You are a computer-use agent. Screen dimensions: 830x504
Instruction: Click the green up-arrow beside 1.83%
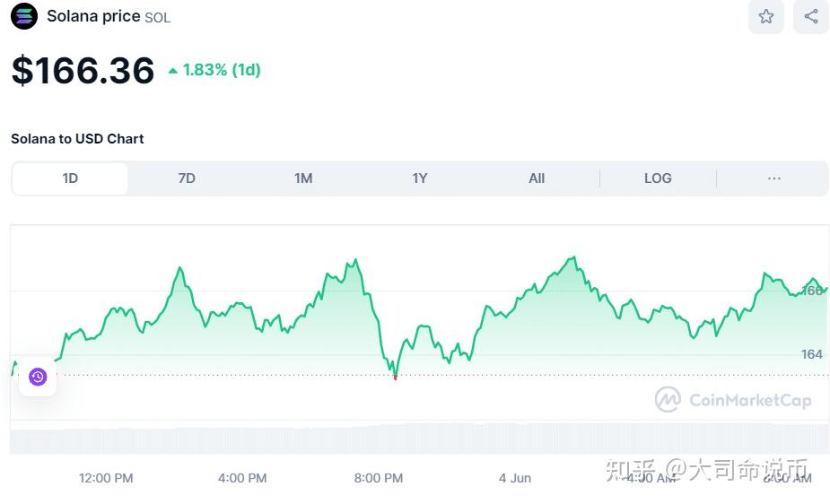(173, 70)
